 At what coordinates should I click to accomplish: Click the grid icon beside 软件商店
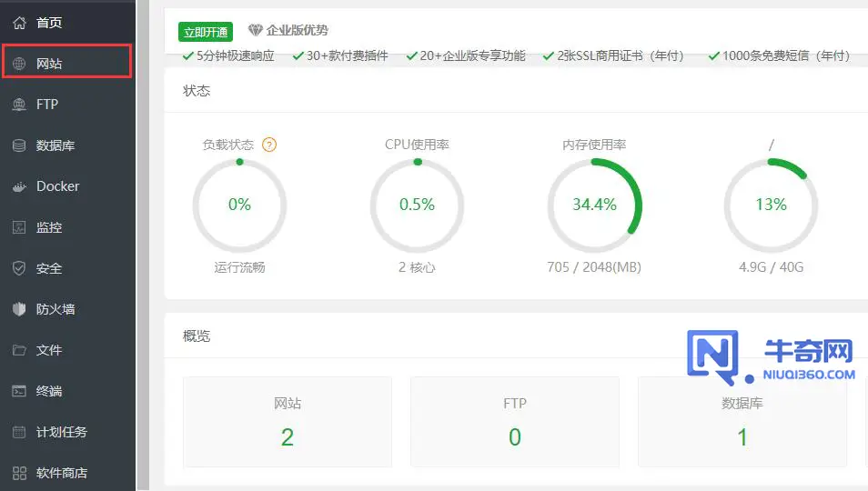click(x=19, y=473)
